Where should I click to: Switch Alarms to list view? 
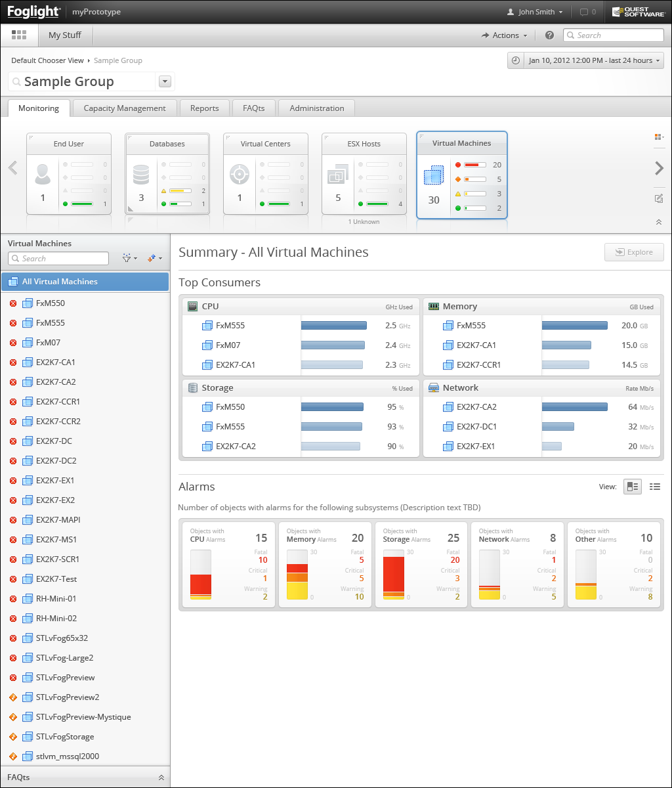tap(654, 487)
